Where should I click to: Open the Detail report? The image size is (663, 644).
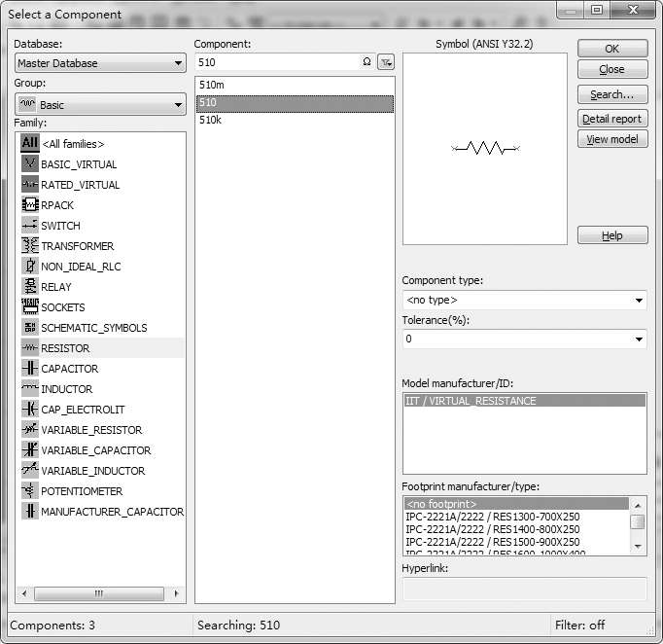[611, 119]
